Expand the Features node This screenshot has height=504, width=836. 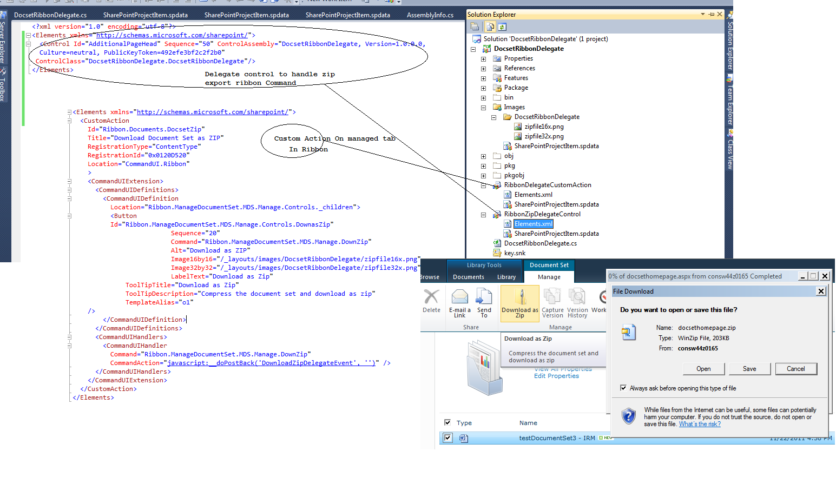[x=483, y=78]
